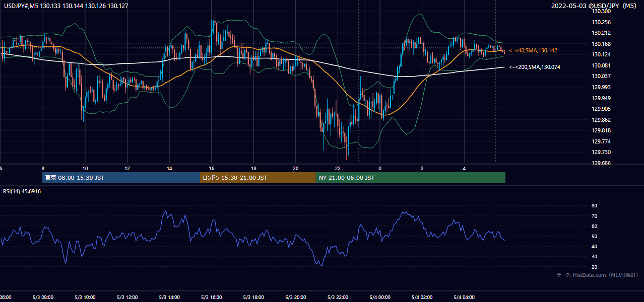Select the NY 21:00-06:00 JST session bar
This screenshot has width=644, height=302.
[x=411, y=178]
